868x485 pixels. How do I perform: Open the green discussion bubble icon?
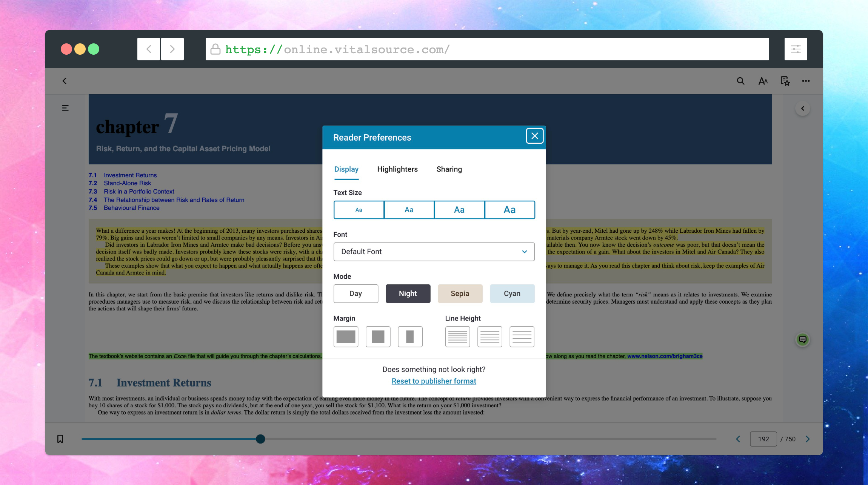[x=803, y=339]
